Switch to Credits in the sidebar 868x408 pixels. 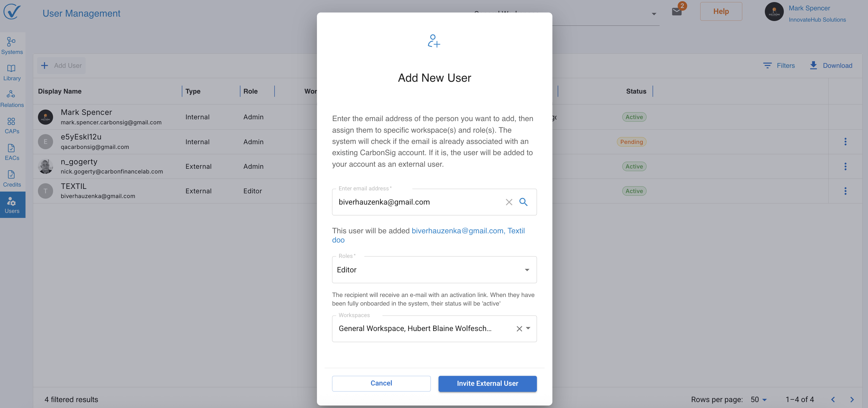tap(12, 178)
